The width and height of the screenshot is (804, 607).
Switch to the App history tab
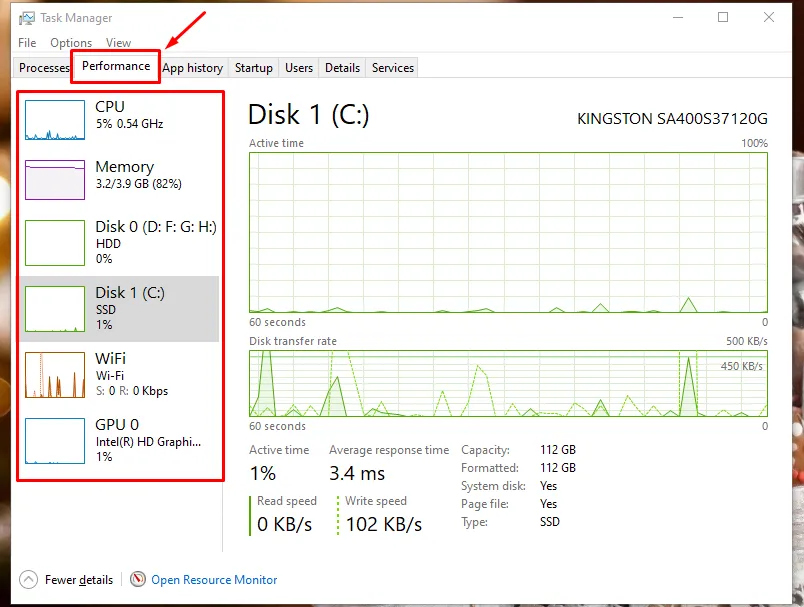(193, 68)
